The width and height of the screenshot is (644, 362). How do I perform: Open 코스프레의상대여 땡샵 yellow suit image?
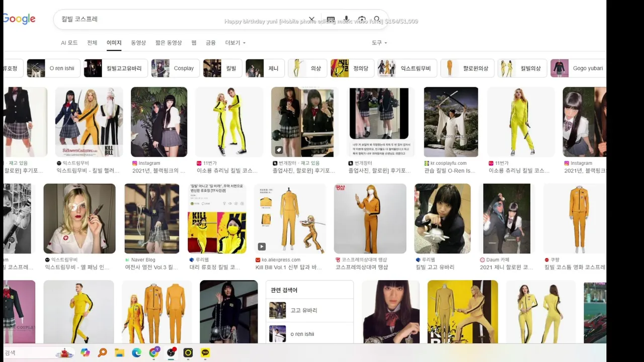point(370,218)
